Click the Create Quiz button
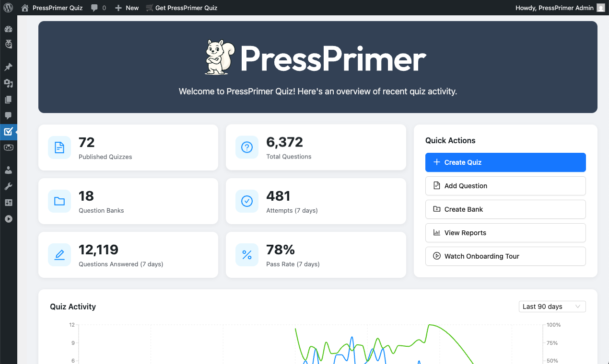The image size is (609, 364). [x=505, y=162]
